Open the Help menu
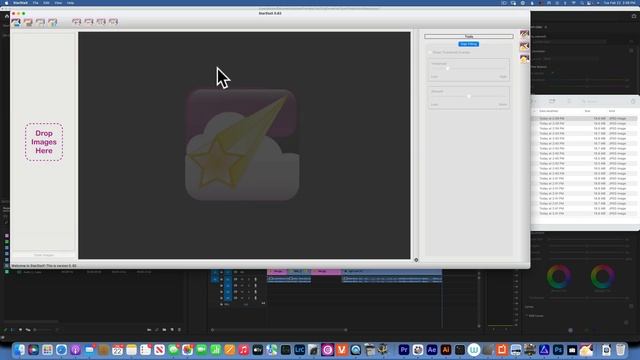 (71, 3)
